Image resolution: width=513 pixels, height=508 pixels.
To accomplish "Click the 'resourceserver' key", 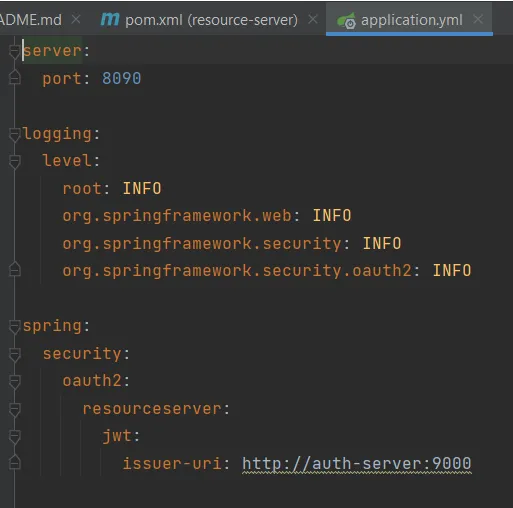I will pos(152,409).
